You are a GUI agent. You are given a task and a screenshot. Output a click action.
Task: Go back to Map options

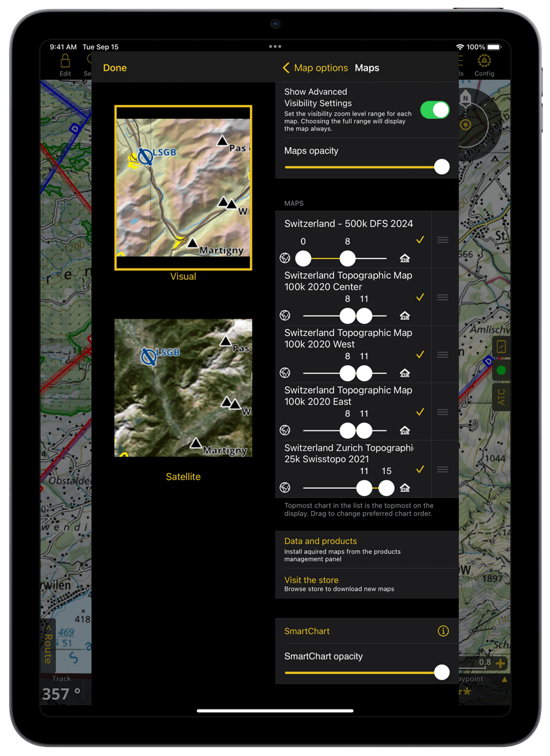(x=315, y=68)
